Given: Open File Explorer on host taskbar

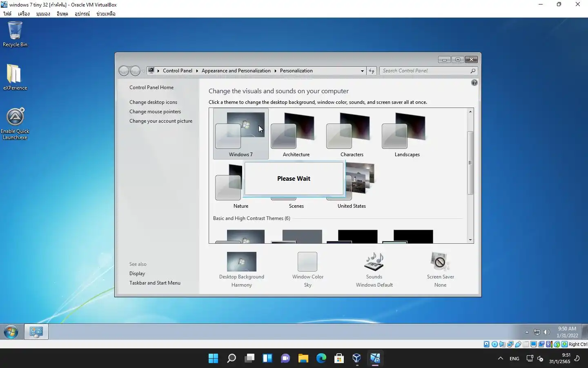Looking at the screenshot, I should (303, 359).
